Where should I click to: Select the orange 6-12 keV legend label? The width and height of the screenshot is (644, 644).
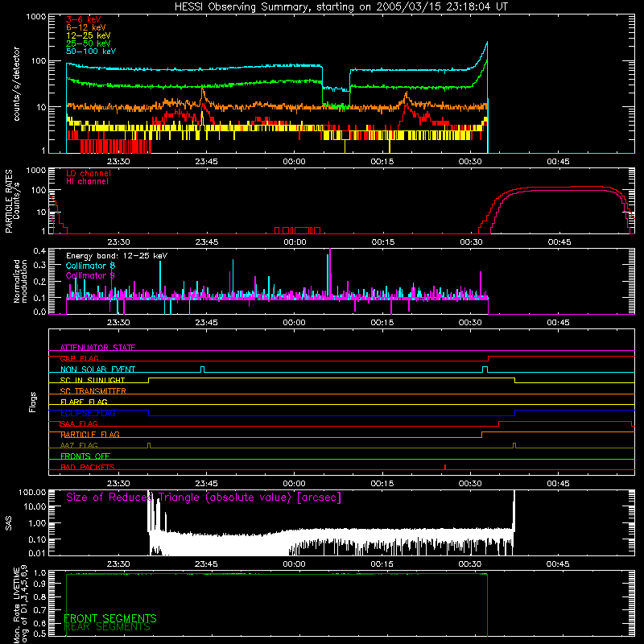(86, 27)
